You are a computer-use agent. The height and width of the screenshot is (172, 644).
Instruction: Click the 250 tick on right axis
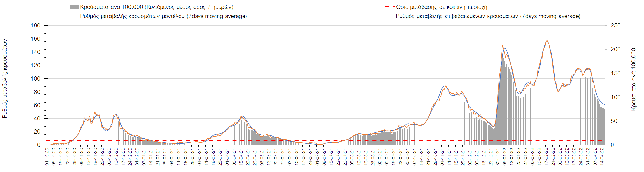615,26
